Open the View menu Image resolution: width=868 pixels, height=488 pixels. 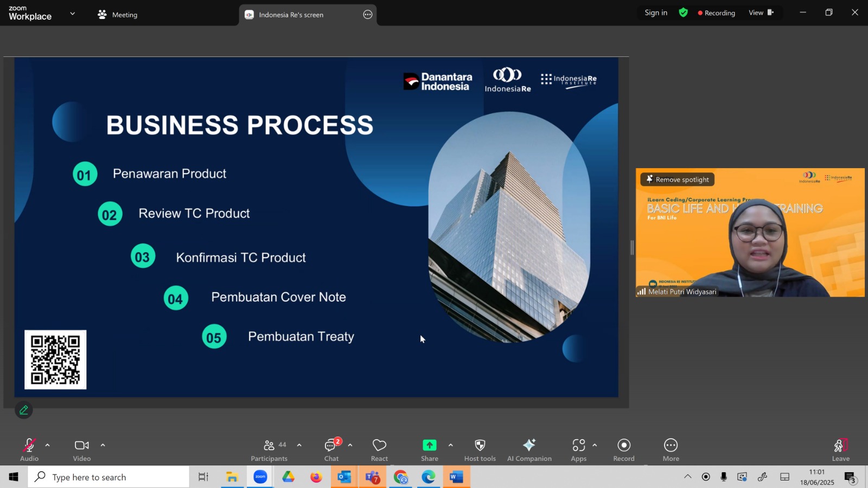pos(761,12)
